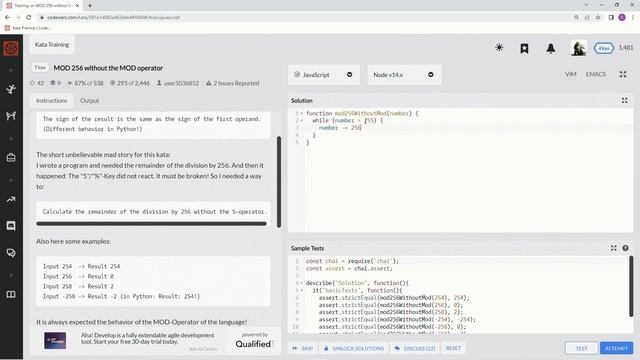Open the Freestyle sparring sidebar icon
This screenshot has width=640, height=360.
coord(11,116)
